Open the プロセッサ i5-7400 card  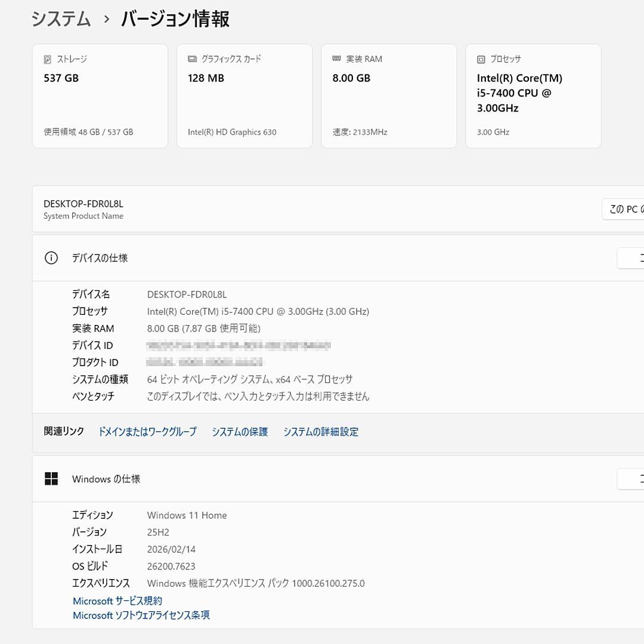(534, 96)
